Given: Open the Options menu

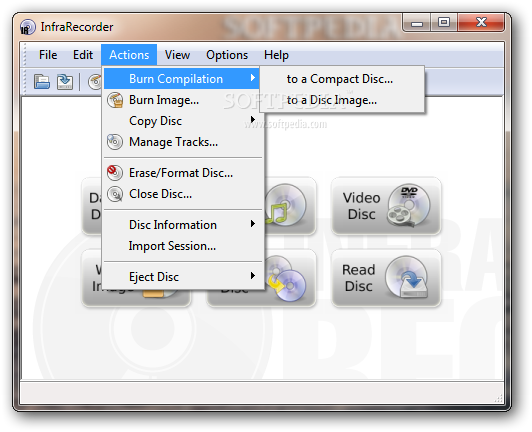Looking at the screenshot, I should [227, 55].
